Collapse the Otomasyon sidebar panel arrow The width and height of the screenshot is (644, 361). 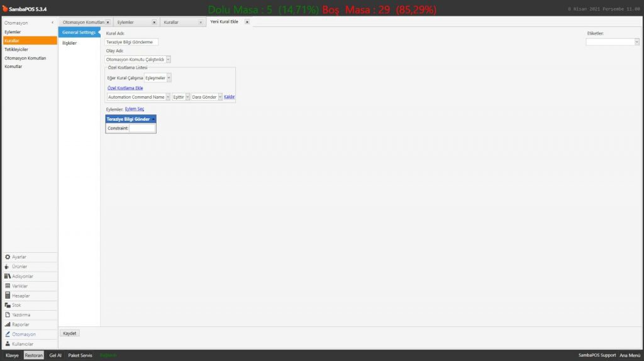[52, 23]
